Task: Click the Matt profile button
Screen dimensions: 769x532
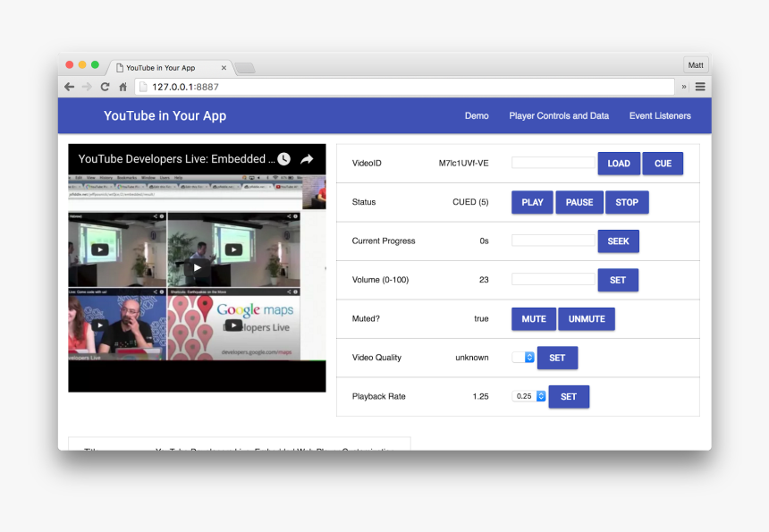Action: [x=696, y=65]
